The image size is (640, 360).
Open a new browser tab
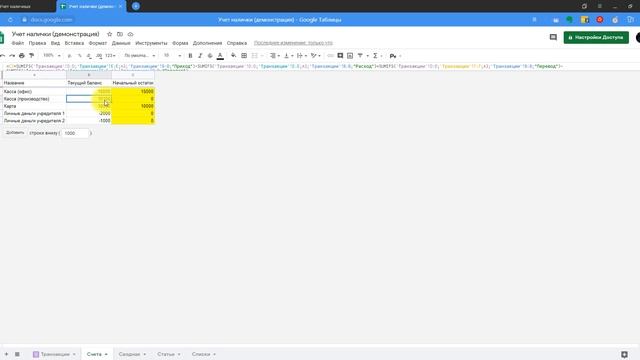click(136, 6)
